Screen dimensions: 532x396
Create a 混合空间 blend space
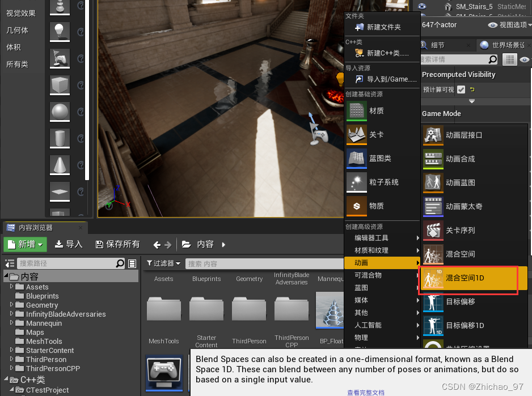pos(474,254)
